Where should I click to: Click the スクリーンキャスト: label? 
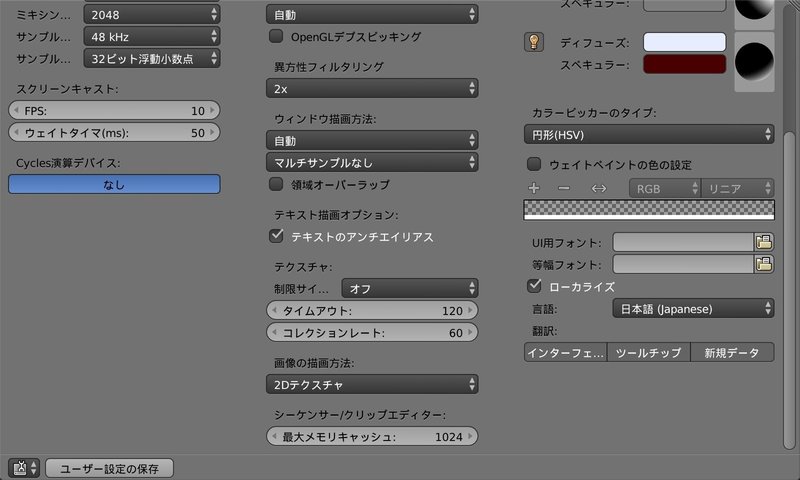click(67, 89)
